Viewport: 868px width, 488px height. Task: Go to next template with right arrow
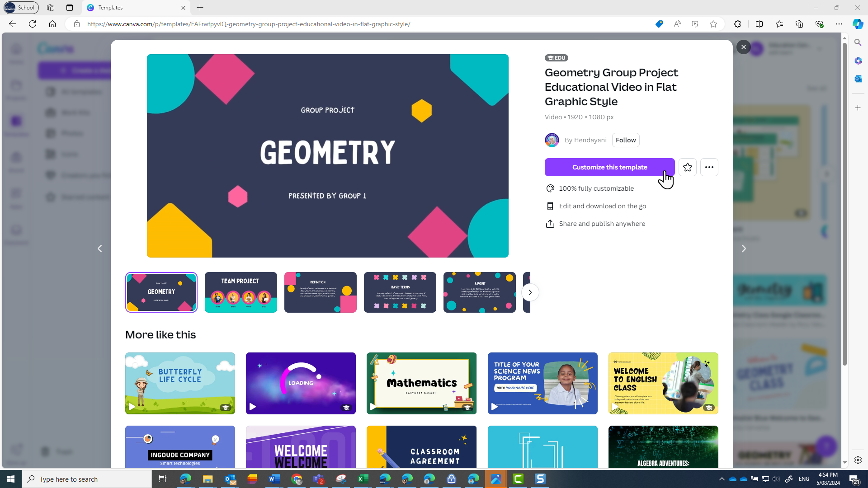(x=743, y=249)
